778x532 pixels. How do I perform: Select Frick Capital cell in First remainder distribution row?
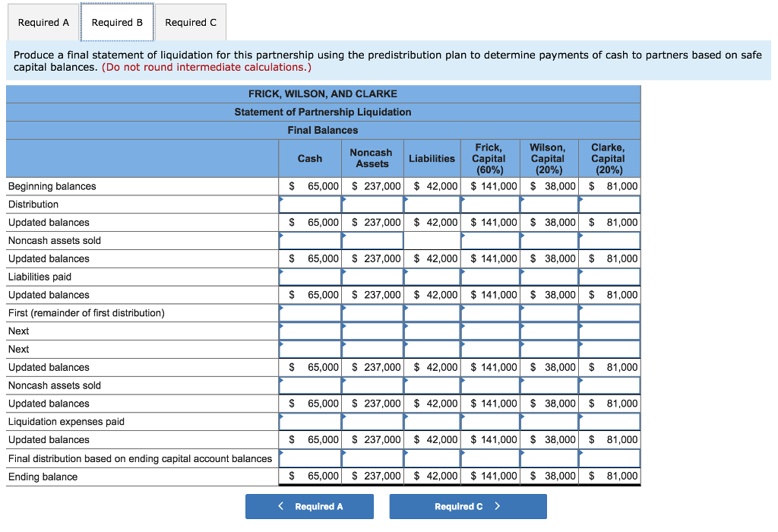[x=490, y=313]
